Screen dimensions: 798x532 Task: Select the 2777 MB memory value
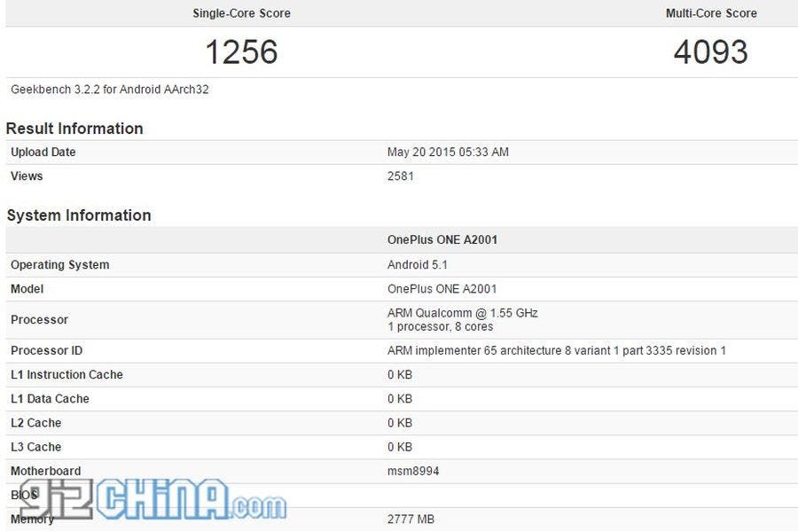coord(411,520)
